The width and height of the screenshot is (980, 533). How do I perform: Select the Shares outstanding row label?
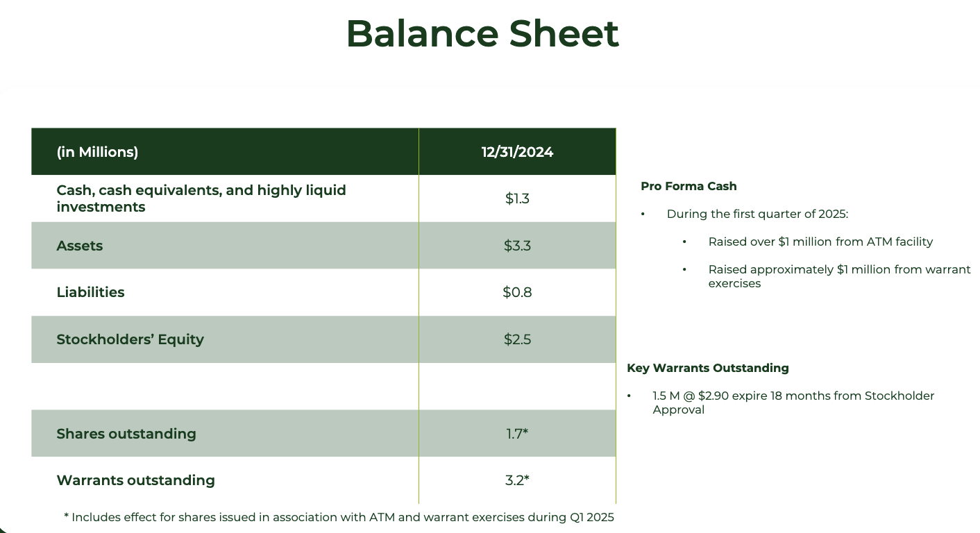pyautogui.click(x=126, y=434)
